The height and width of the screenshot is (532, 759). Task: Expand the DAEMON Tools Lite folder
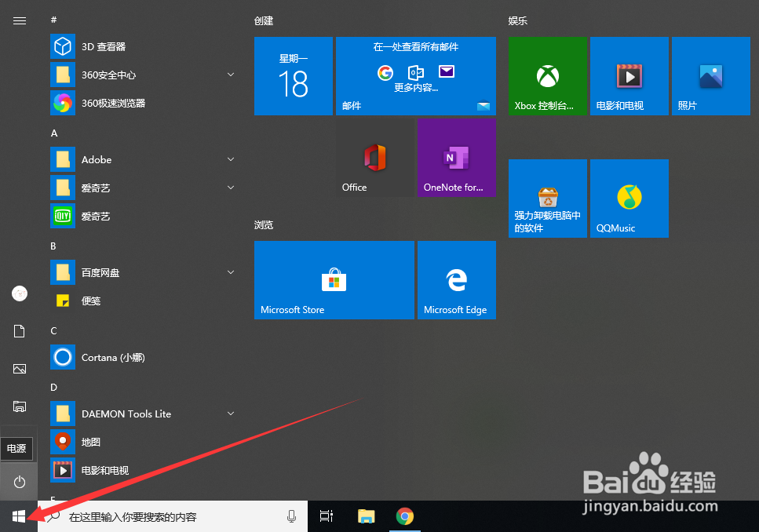click(231, 414)
